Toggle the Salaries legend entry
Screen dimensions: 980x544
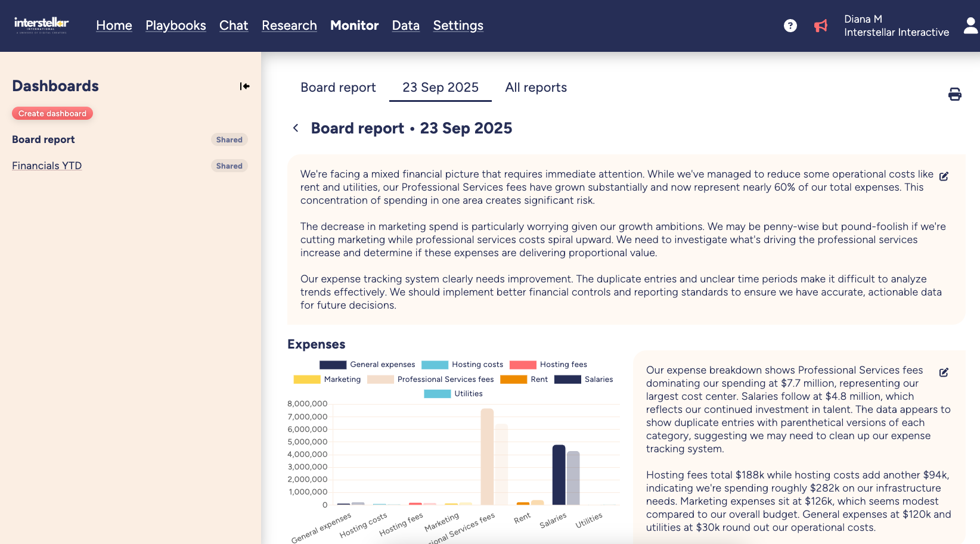(584, 380)
